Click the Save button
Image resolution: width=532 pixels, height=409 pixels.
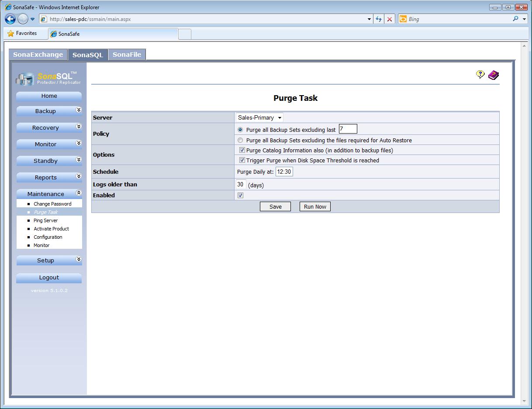[275, 206]
